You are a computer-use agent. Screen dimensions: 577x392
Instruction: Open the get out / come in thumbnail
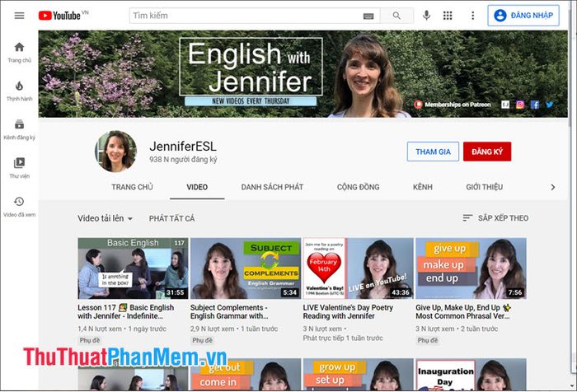pyautogui.click(x=246, y=375)
